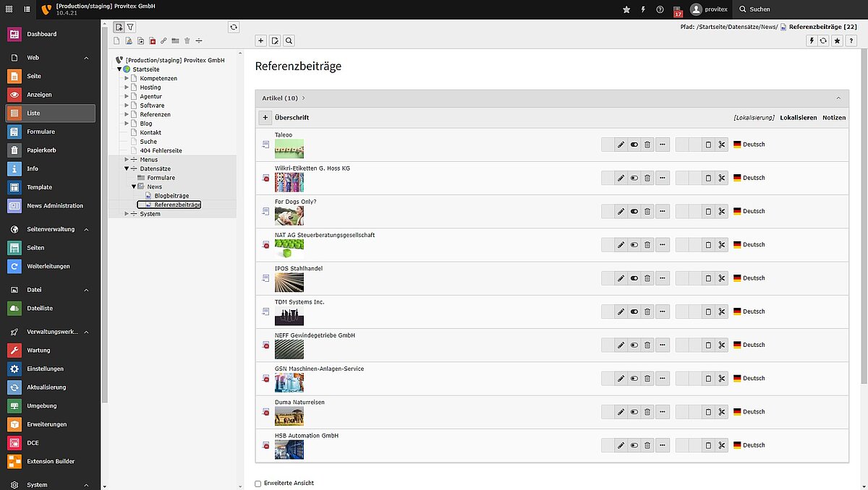This screenshot has width=868, height=490.
Task: Click the Lokalisieren column header
Action: click(x=799, y=118)
